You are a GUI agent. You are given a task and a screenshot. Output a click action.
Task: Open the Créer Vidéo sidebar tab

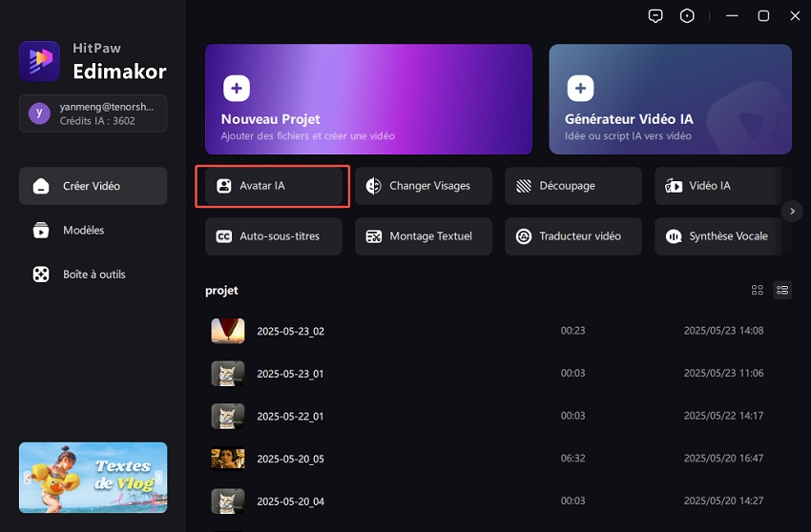[94, 186]
